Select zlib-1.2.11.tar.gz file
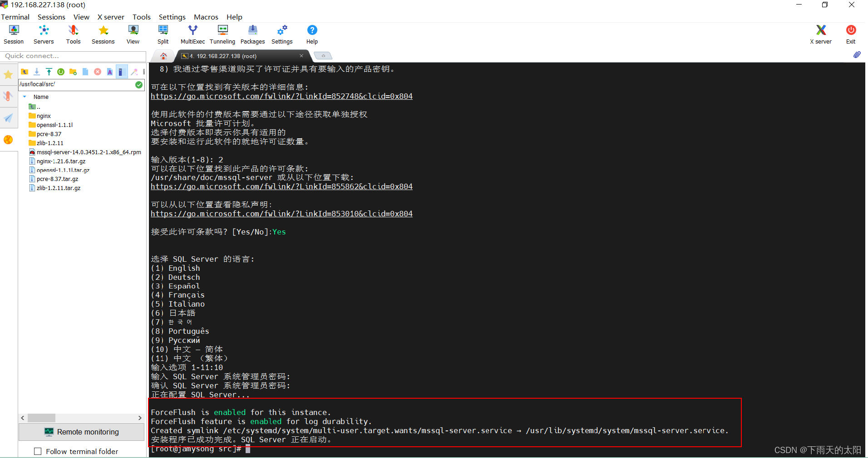868x459 pixels. click(x=55, y=188)
